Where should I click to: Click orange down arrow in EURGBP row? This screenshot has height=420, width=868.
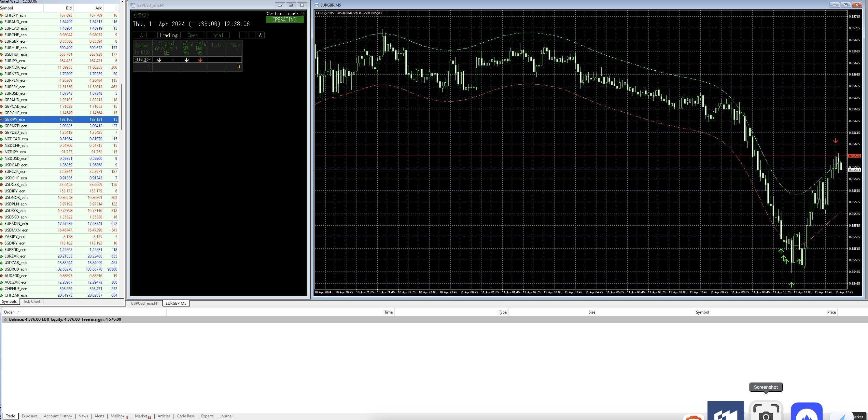[x=200, y=60]
